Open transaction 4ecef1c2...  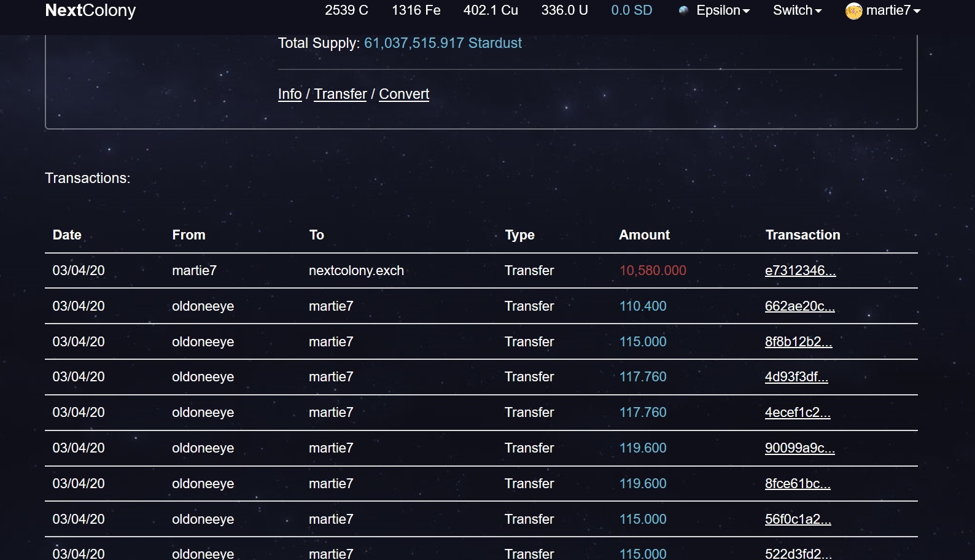coord(798,413)
